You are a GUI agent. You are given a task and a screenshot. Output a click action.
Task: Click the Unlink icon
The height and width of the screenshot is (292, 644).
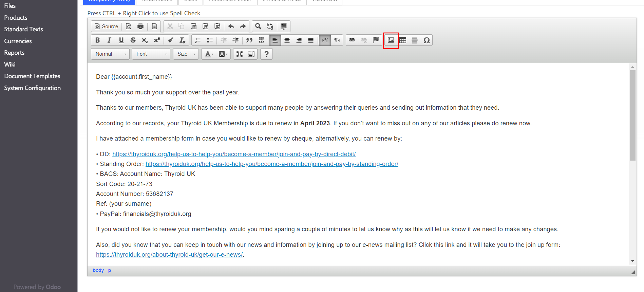[x=364, y=40]
